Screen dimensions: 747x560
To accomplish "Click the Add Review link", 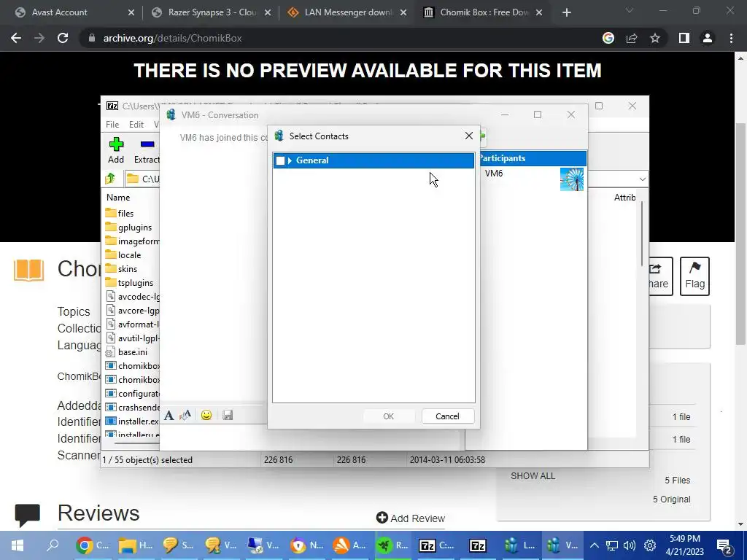I will [x=411, y=518].
